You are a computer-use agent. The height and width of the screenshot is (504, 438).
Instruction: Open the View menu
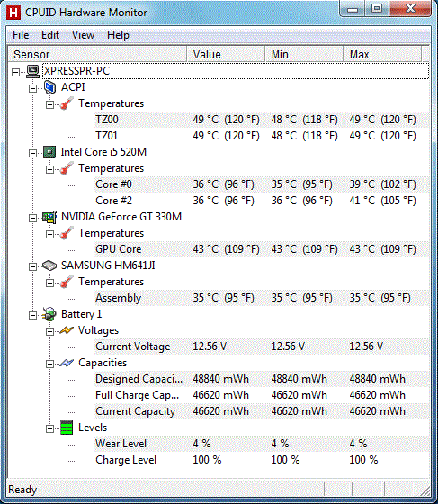pyautogui.click(x=83, y=35)
